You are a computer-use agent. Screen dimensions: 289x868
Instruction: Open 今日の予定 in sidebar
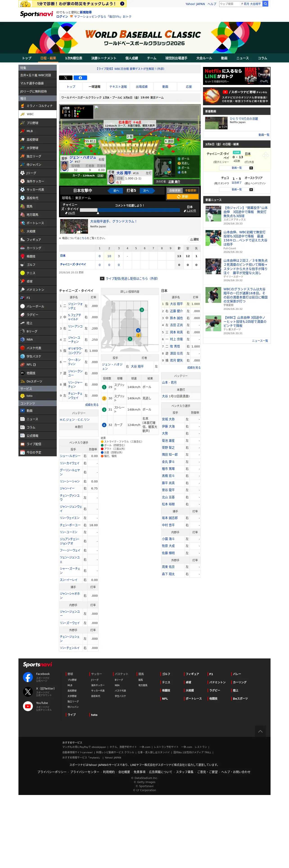click(37, 452)
